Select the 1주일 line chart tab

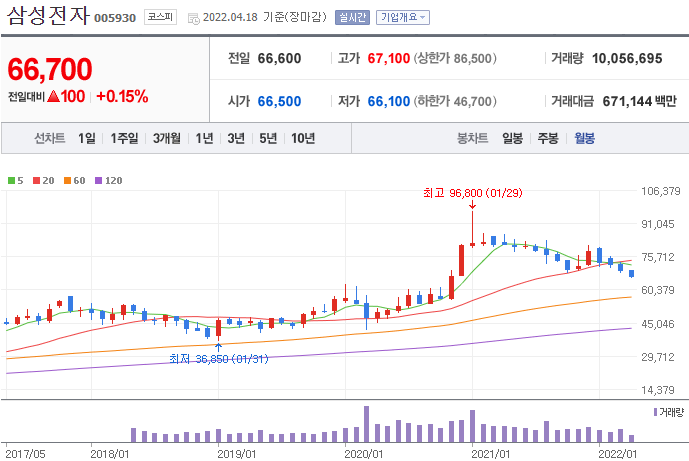point(124,138)
